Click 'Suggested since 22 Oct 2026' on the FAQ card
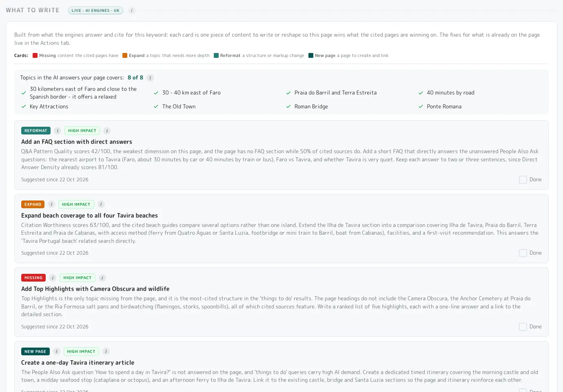The image size is (563, 392). pyautogui.click(x=55, y=180)
